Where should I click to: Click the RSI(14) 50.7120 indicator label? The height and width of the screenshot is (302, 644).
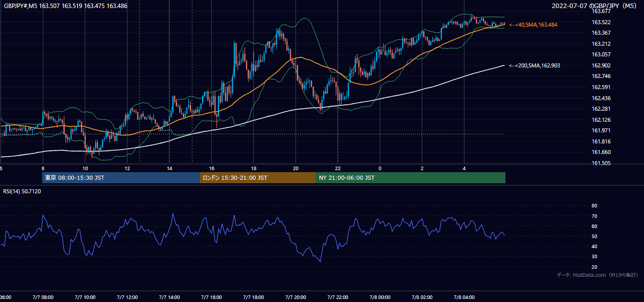tap(22, 191)
